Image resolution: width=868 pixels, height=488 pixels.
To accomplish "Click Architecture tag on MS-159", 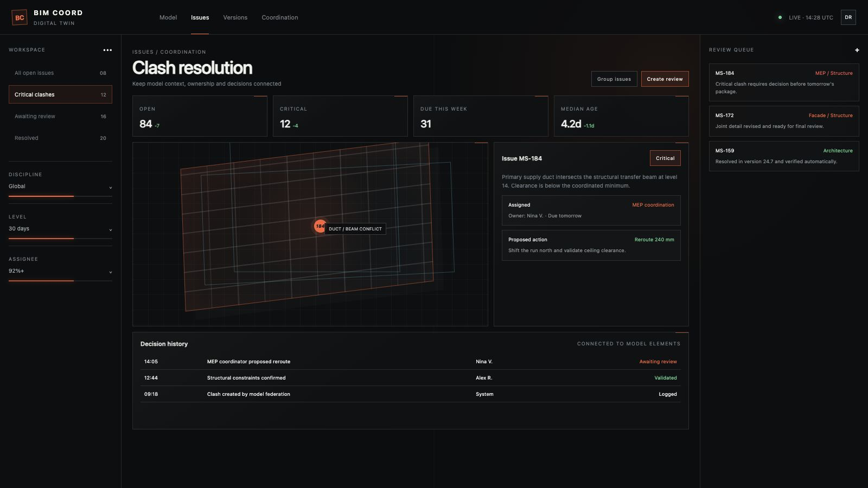I will [838, 151].
